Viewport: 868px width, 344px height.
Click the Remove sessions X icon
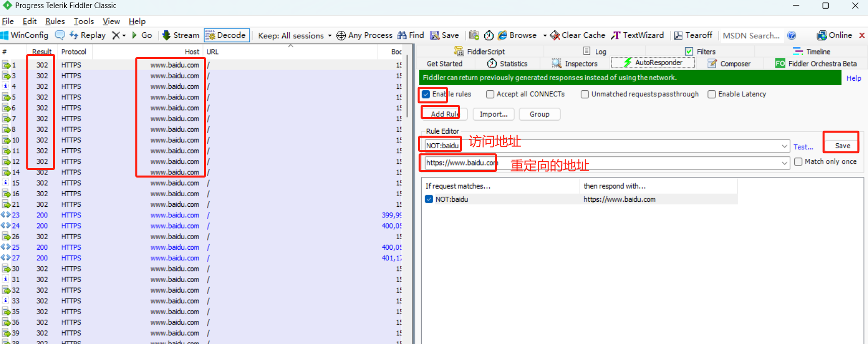click(x=116, y=35)
